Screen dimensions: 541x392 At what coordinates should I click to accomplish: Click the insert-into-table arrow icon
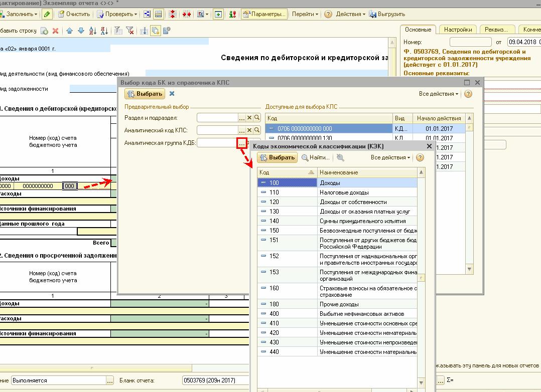tap(144, 31)
